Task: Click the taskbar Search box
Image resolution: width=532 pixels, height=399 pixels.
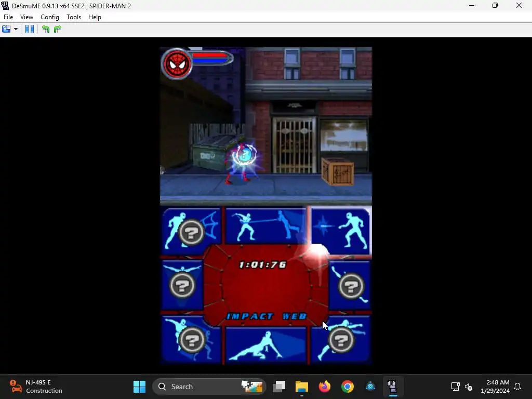Action: coord(209,387)
